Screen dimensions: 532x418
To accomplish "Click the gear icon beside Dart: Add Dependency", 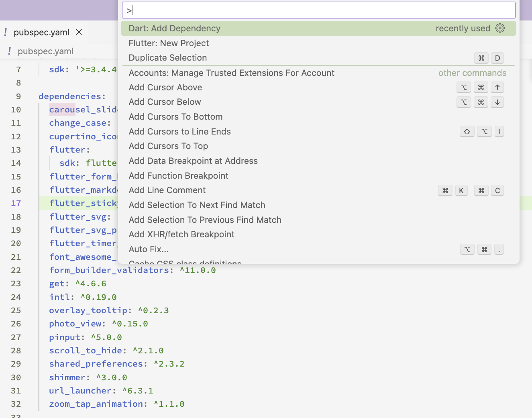I will pyautogui.click(x=500, y=28).
